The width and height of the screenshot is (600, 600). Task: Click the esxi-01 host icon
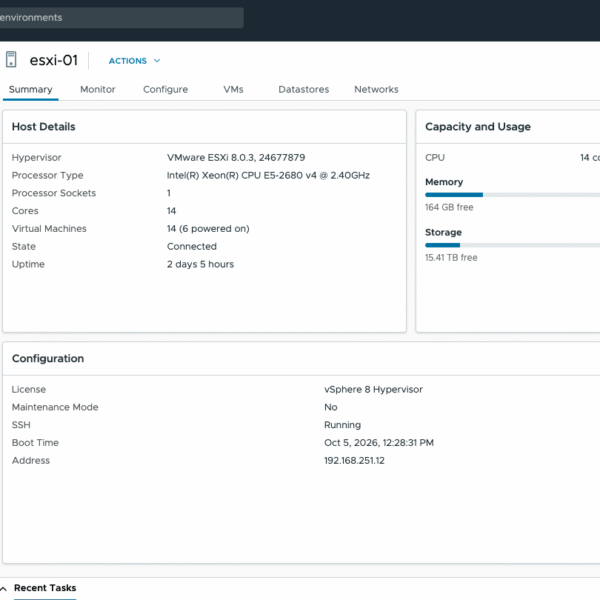tap(11, 60)
